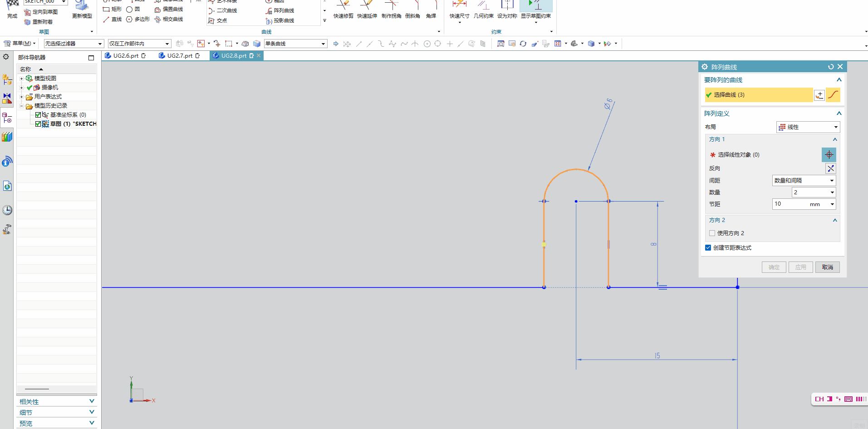Toggle Display Sketch Constraints (显示草图约束)
The width and height of the screenshot is (868, 429).
tap(536, 9)
